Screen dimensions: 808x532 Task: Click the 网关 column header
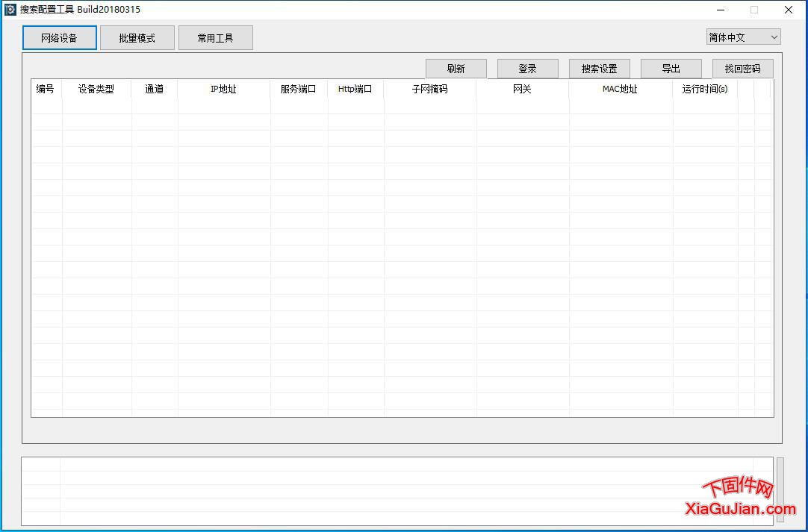(x=522, y=88)
